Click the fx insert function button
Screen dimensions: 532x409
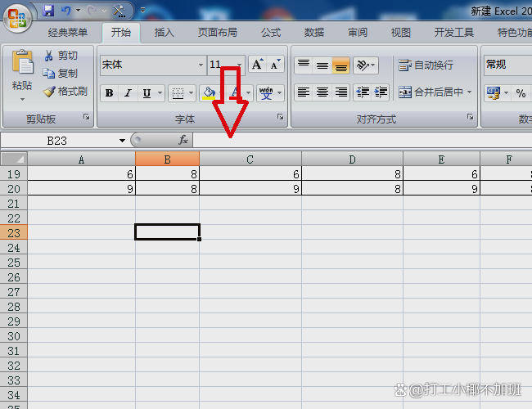click(183, 140)
